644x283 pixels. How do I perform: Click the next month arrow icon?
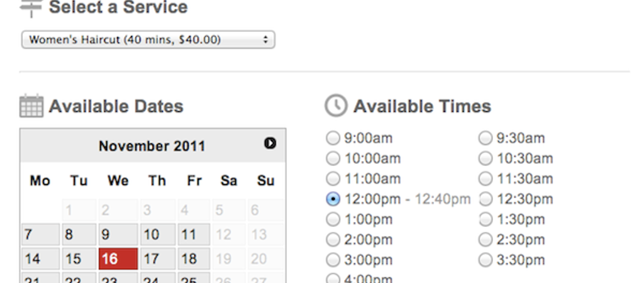click(x=270, y=143)
